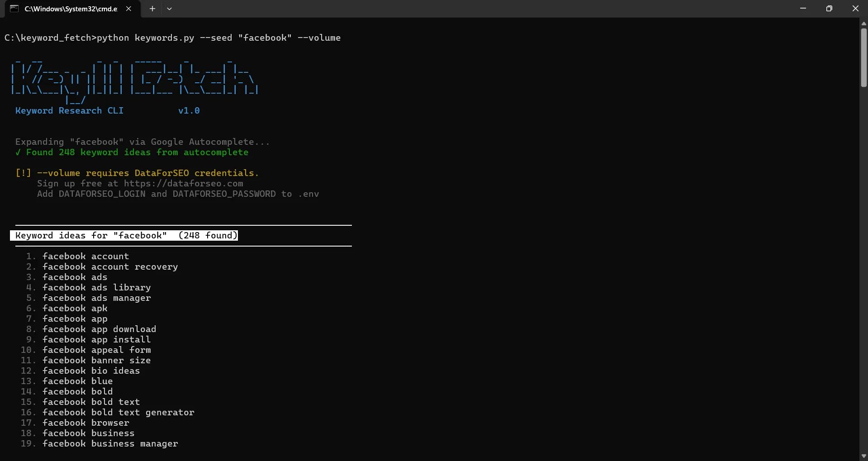868x461 pixels.
Task: Click the "--volume requires DataForSEO credentials" warning
Action: tap(137, 173)
